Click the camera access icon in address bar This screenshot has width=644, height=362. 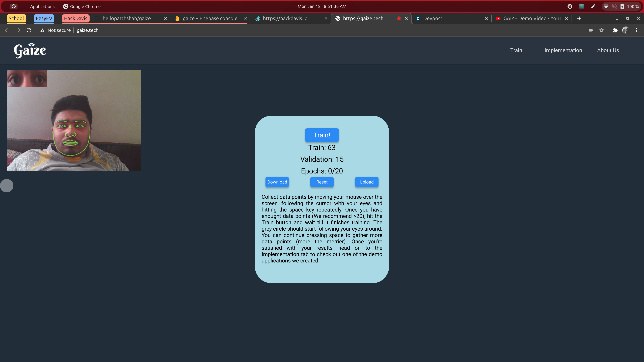(x=591, y=30)
